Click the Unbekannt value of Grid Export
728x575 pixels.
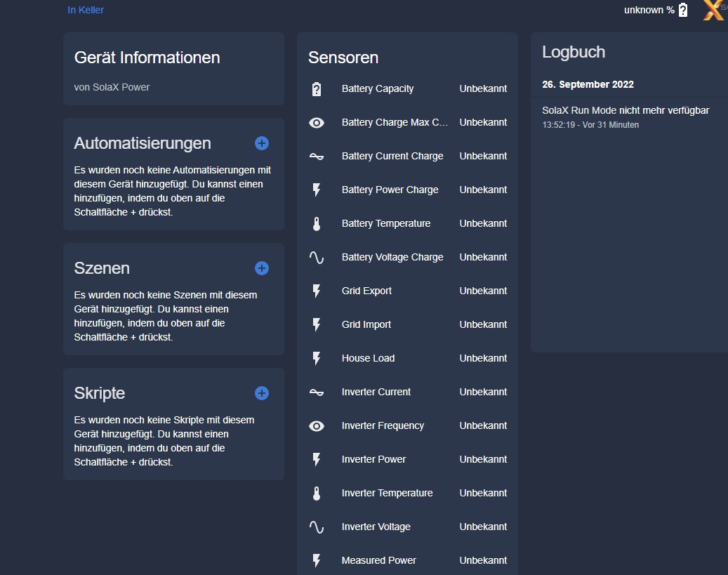(483, 291)
